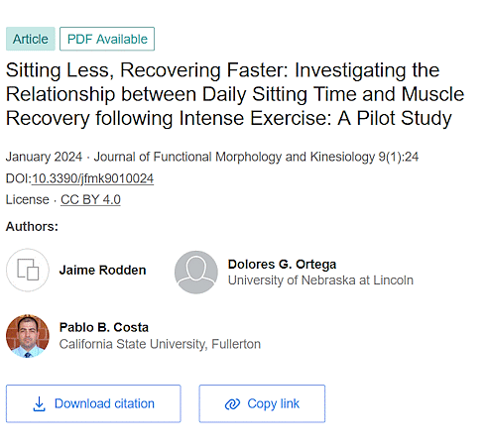Click the January 2024 publication date
The height and width of the screenshot is (448, 486).
tap(44, 157)
